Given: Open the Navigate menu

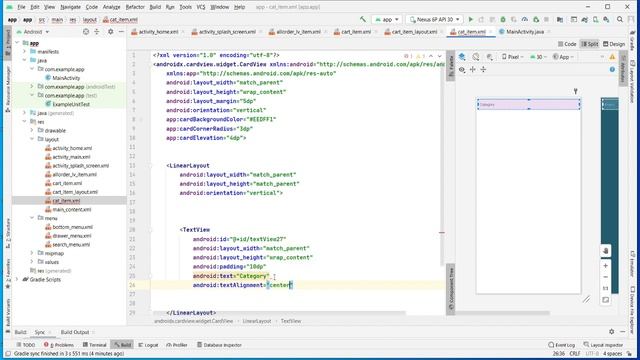Looking at the screenshot, I should (70, 7).
